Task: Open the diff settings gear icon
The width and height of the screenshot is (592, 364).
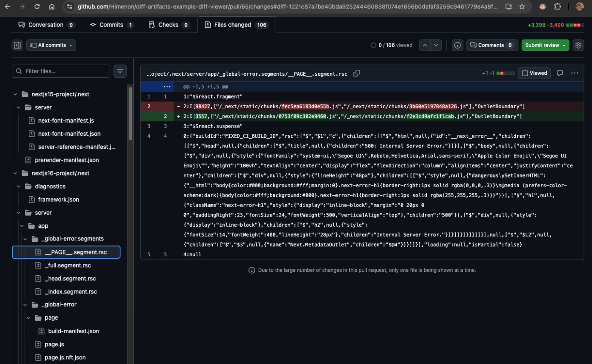Action: click(x=578, y=45)
